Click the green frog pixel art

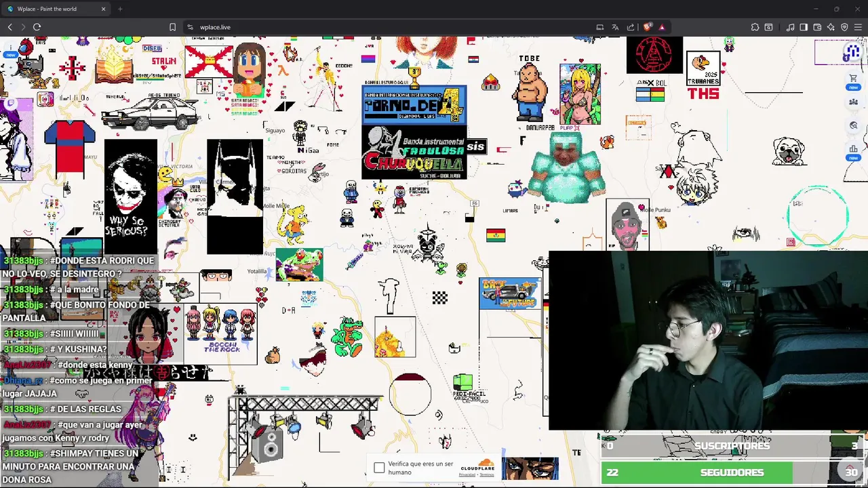tap(299, 264)
